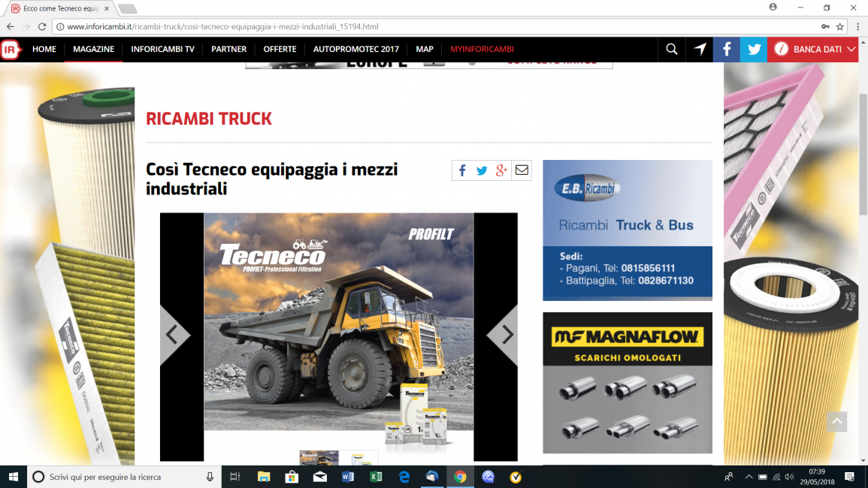The image size is (868, 488).
Task: Click the Ricambi Truck section heading
Action: 209,119
